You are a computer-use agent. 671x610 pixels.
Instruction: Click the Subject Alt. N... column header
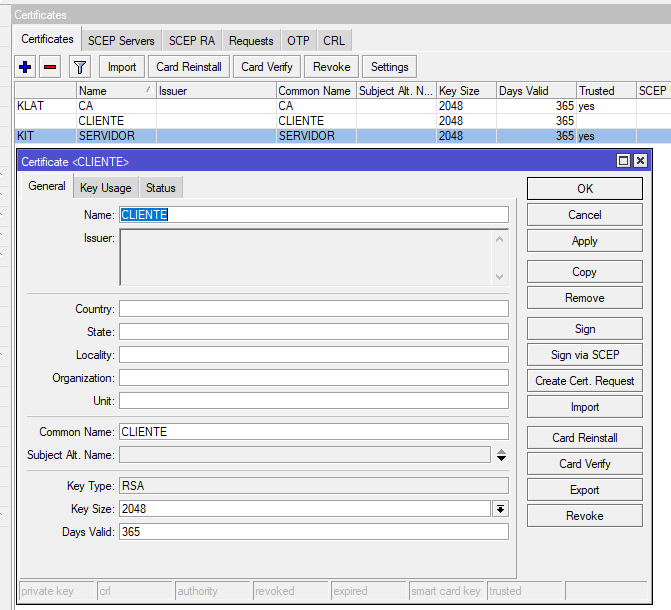click(x=396, y=91)
